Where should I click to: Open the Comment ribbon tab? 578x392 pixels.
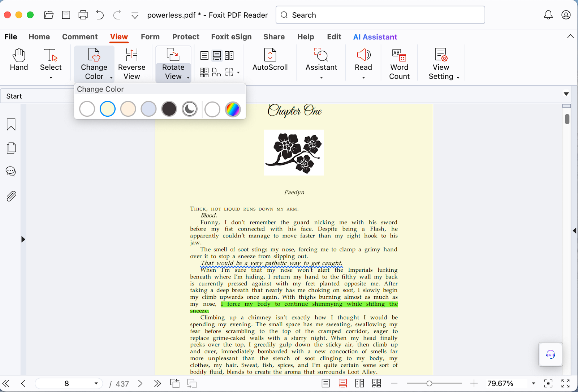[x=80, y=37]
